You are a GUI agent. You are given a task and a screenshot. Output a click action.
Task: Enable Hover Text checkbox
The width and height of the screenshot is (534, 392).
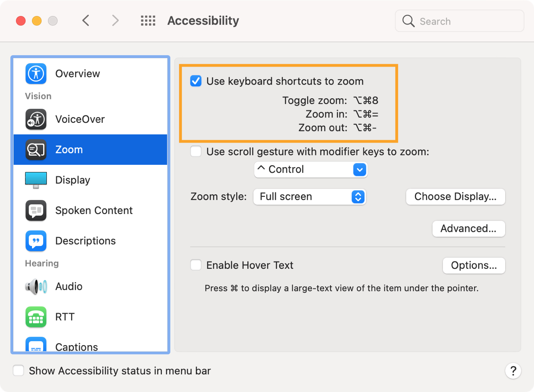click(x=196, y=265)
